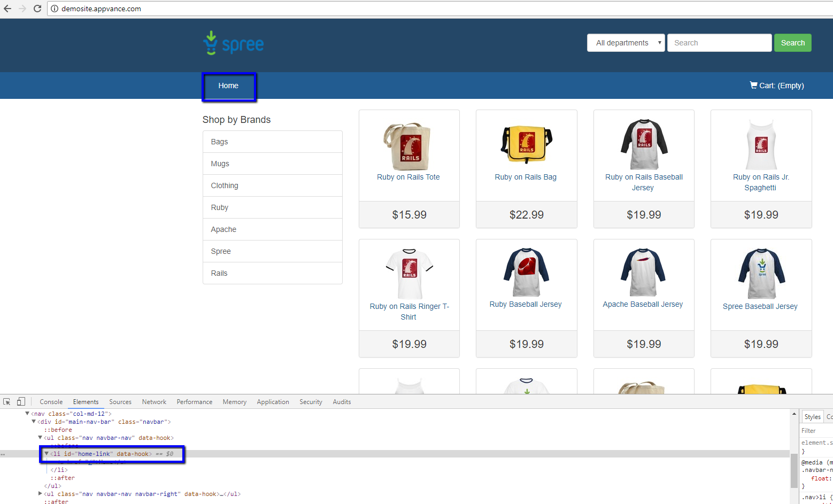Select the Spree brand category
This screenshot has width=833, height=504.
click(273, 251)
